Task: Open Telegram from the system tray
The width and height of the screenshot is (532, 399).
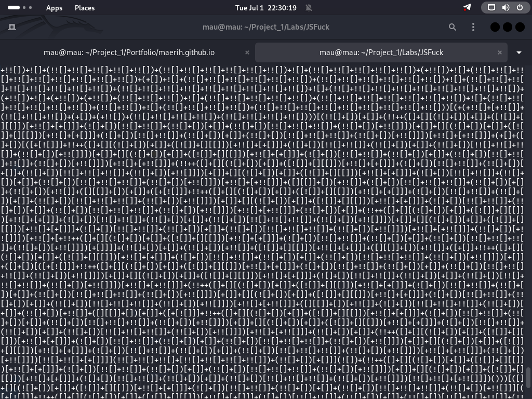Action: pos(467,7)
